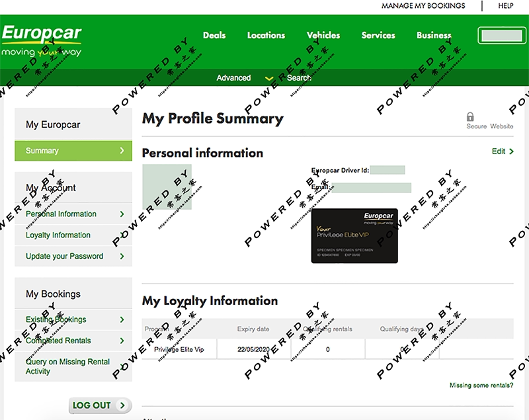Viewport: 529px width, 420px height.
Task: Click the Advanced search option
Action: coord(233,78)
